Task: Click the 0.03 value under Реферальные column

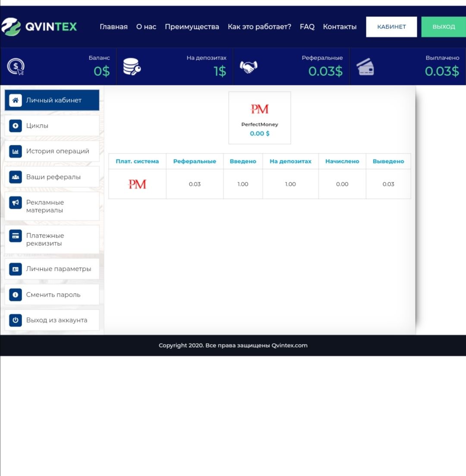Action: 195,184
